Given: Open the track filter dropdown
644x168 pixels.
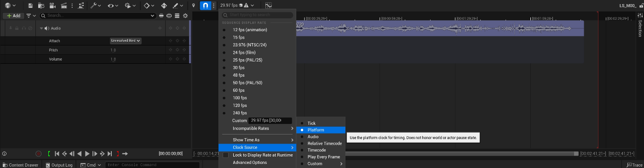Looking at the screenshot, I should click(31, 16).
